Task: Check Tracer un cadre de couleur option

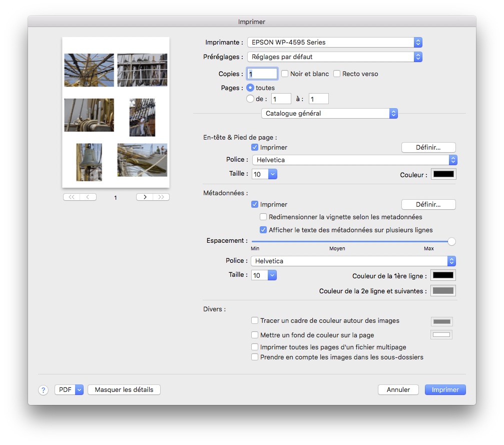Action: [255, 320]
